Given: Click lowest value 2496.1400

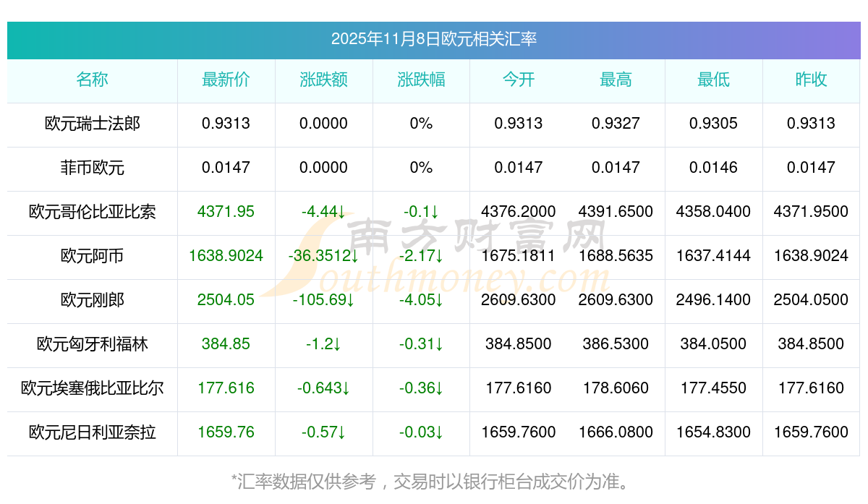Looking at the screenshot, I should coord(713,300).
